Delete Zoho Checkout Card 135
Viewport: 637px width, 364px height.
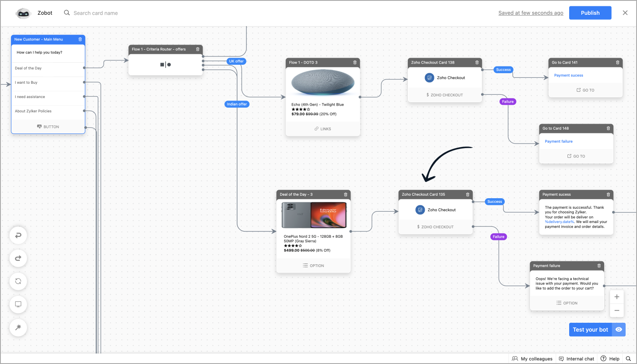pos(468,194)
